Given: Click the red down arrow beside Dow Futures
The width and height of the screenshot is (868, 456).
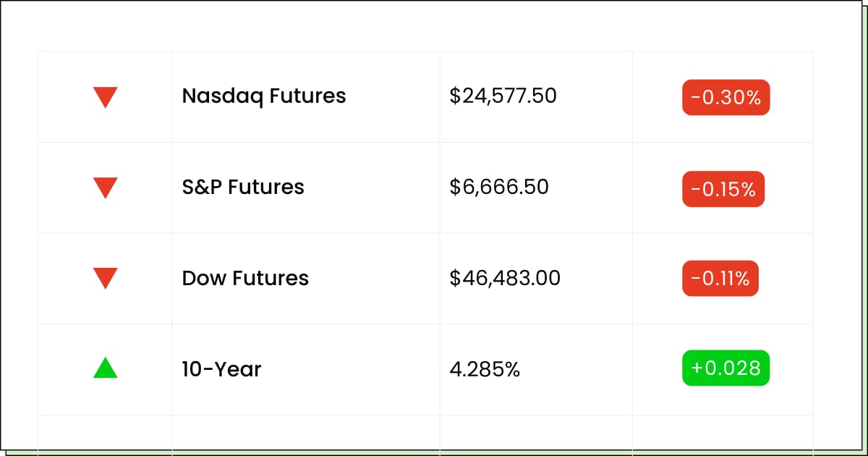Looking at the screenshot, I should coord(105,278).
